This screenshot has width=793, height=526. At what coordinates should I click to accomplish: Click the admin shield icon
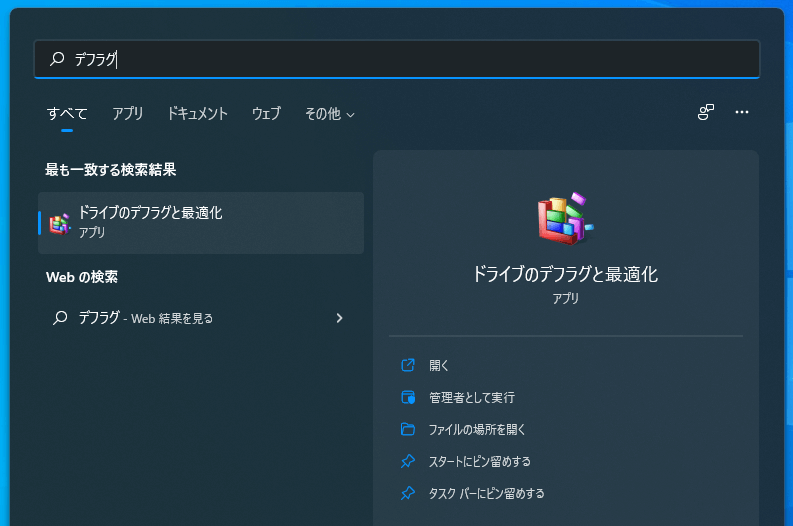tap(408, 398)
